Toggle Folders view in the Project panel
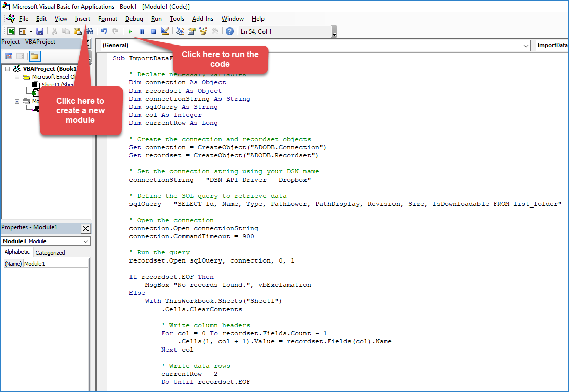The image size is (569, 392). (x=34, y=56)
